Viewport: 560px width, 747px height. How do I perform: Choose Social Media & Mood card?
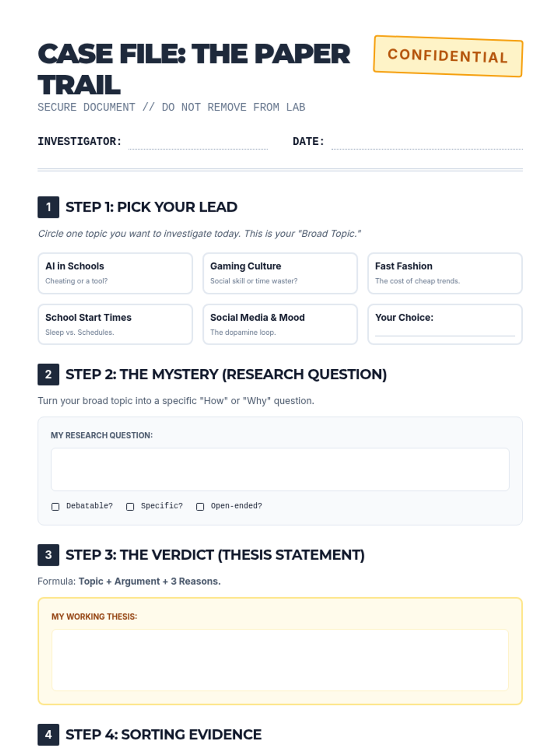(280, 324)
